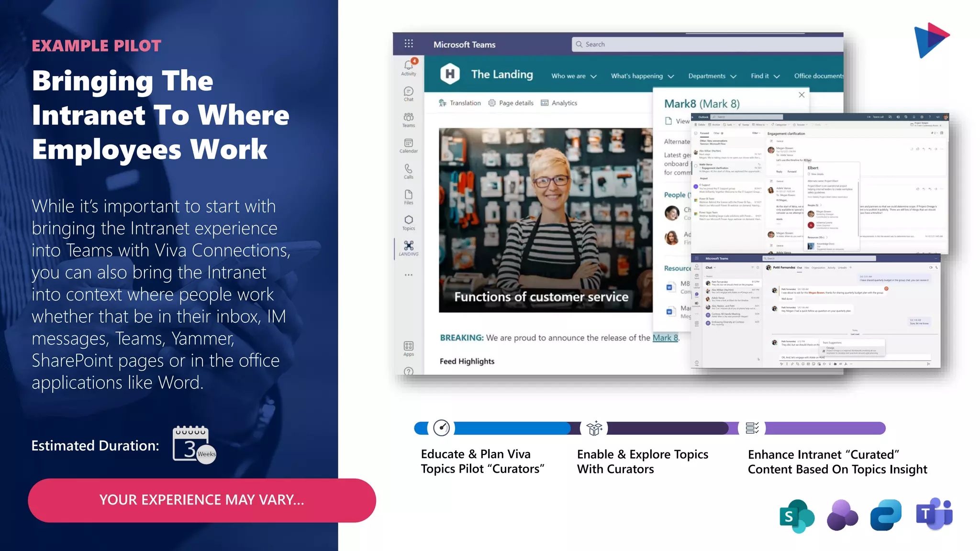Open the Calls icon in sidebar
The height and width of the screenshot is (551, 980).
(x=409, y=171)
